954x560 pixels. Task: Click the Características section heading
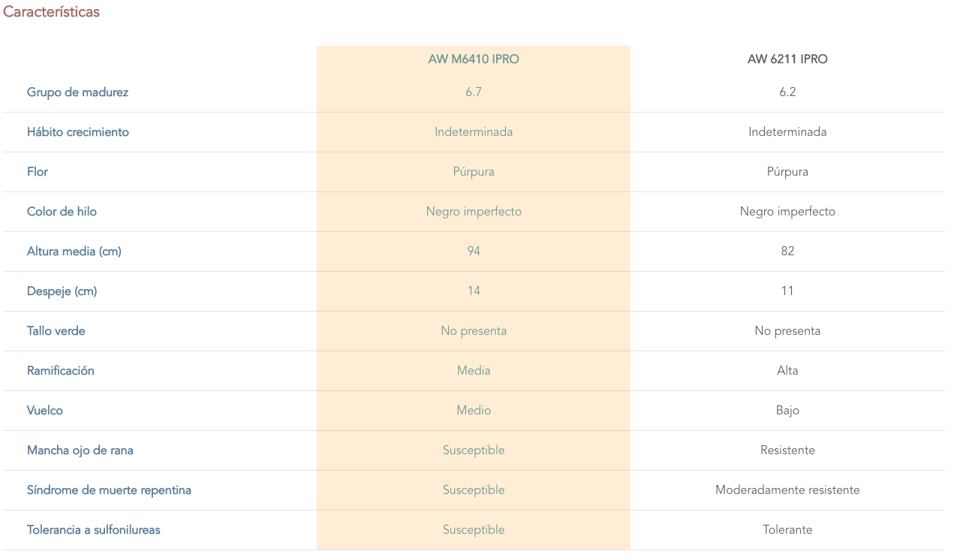point(52,12)
